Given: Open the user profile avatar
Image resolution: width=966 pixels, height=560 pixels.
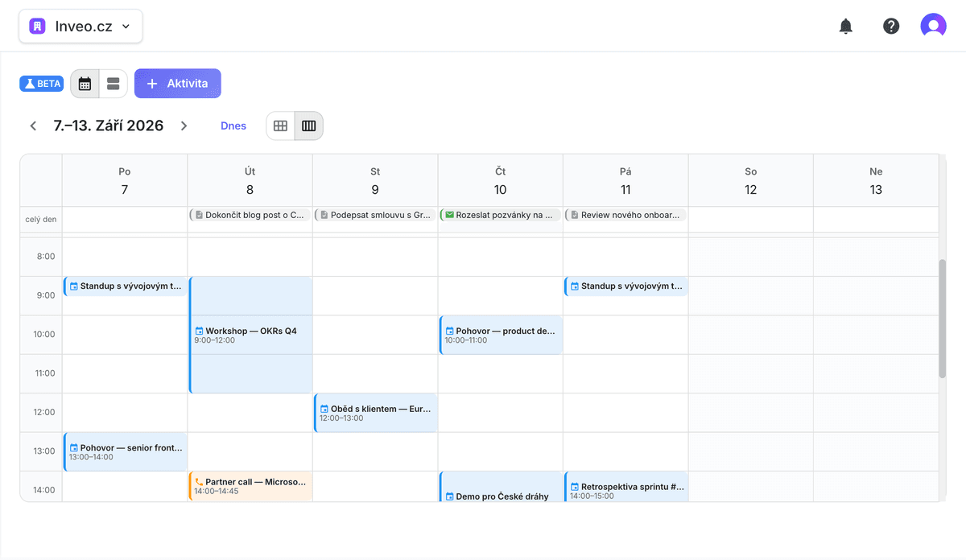Looking at the screenshot, I should coord(933,27).
